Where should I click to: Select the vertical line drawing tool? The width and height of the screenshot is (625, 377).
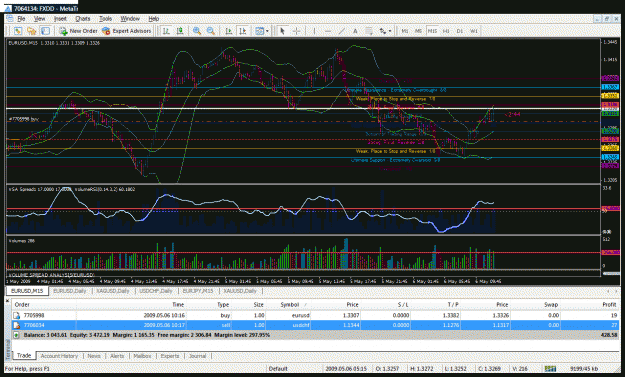(x=314, y=31)
